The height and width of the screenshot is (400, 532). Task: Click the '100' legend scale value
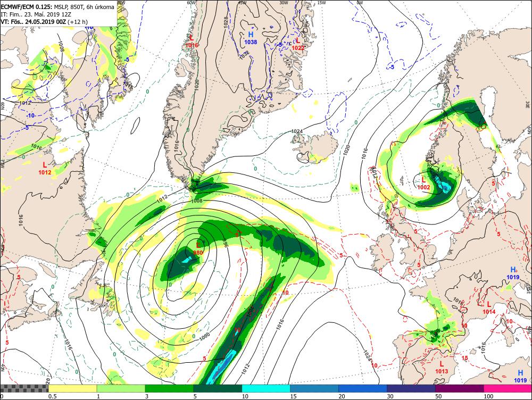(488, 396)
